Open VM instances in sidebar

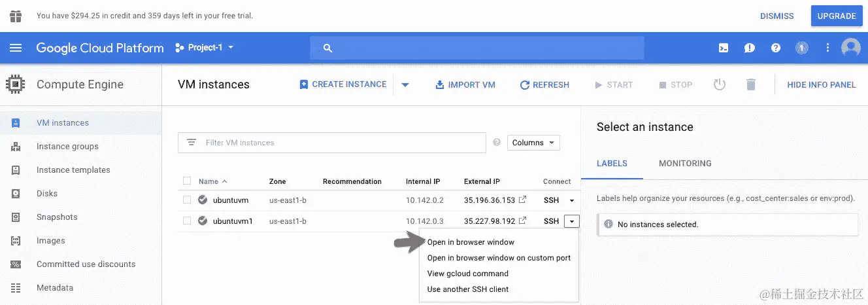coord(81,123)
